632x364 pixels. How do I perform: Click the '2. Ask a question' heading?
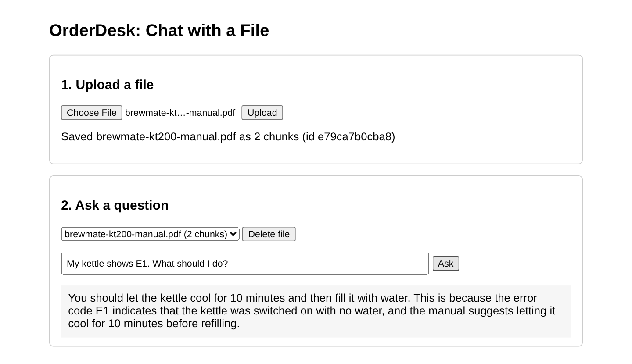[x=115, y=205]
